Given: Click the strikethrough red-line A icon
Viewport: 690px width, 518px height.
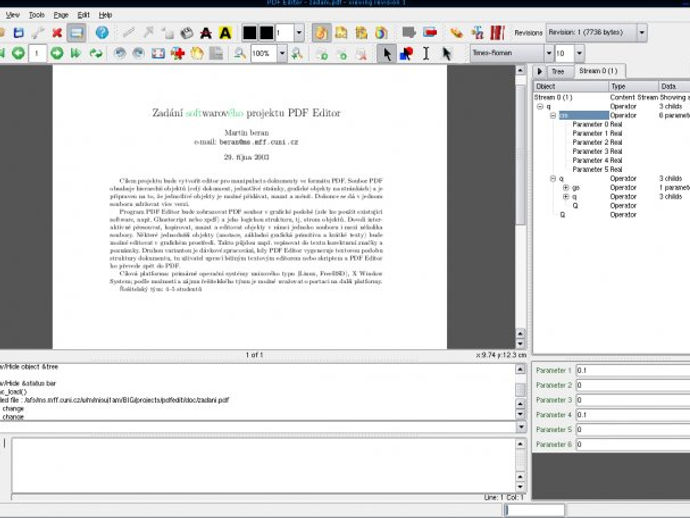Looking at the screenshot, I should tap(206, 33).
